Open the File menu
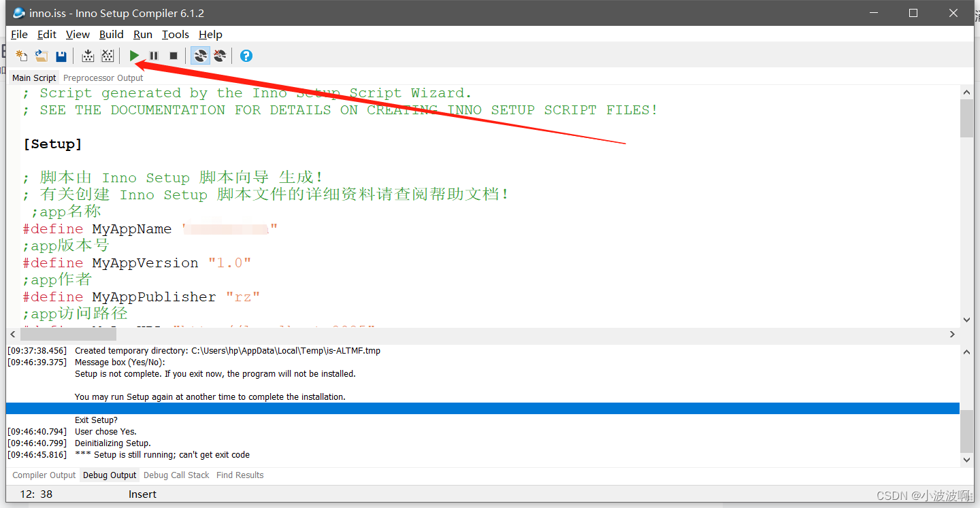Viewport: 980px width, 508px height. tap(20, 34)
